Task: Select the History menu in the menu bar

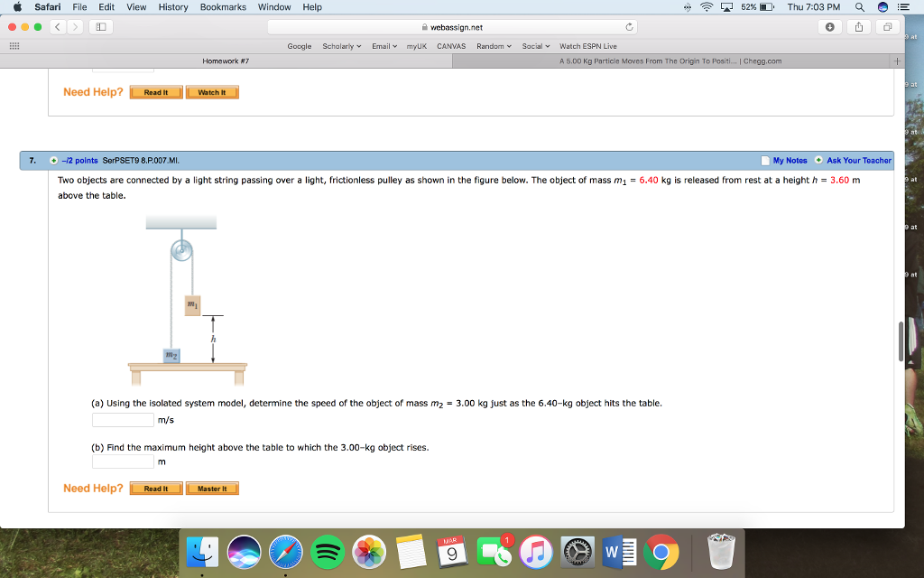Action: 172,7
